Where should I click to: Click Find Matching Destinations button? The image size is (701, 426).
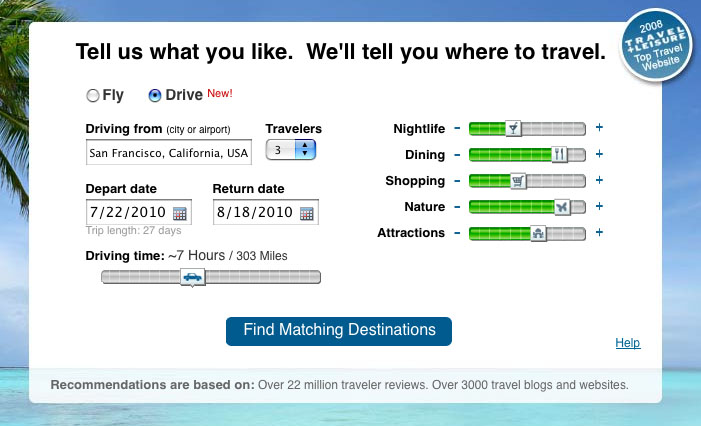(x=339, y=331)
